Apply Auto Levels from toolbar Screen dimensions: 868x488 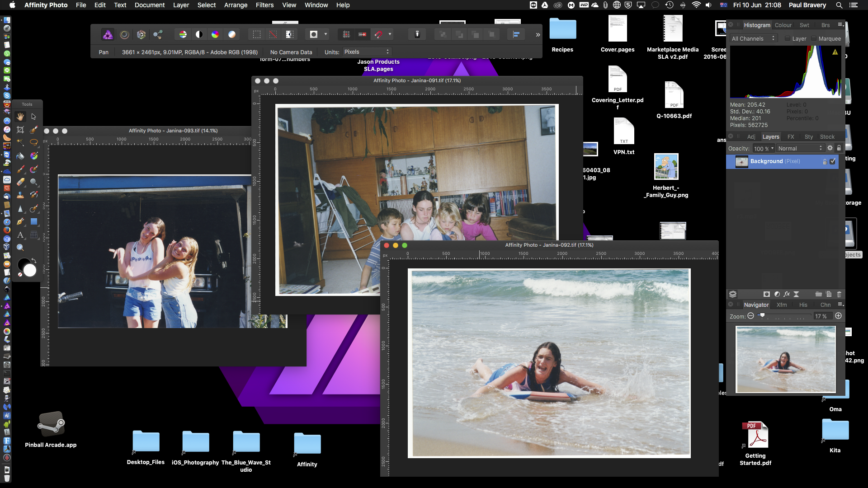coord(183,34)
